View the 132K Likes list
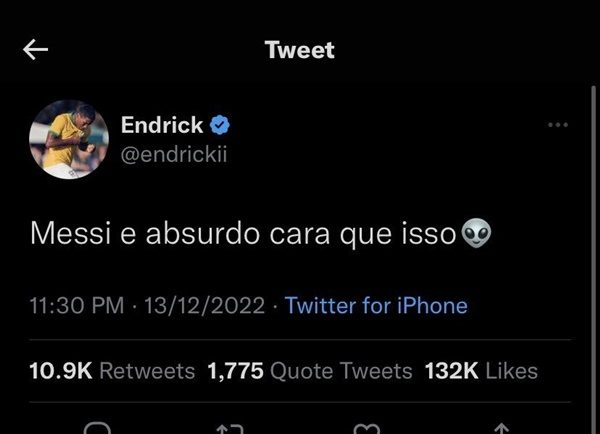 click(x=481, y=371)
